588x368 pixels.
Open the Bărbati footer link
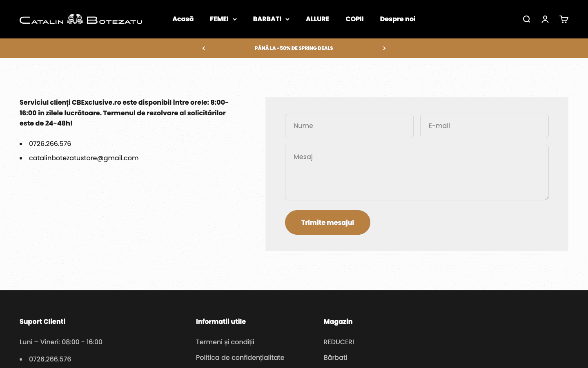point(336,357)
